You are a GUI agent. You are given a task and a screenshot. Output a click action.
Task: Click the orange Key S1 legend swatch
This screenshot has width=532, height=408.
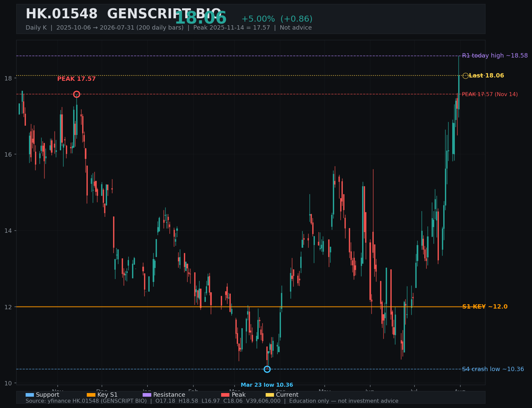tap(91, 395)
